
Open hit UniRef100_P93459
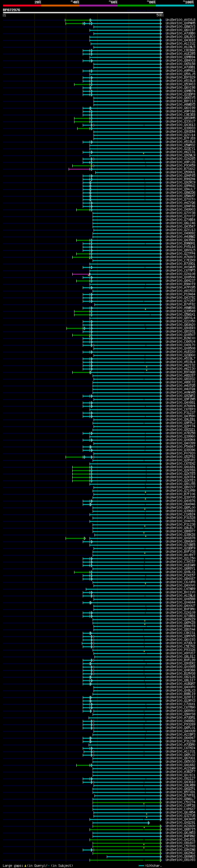pyautogui.click(x=180, y=165)
